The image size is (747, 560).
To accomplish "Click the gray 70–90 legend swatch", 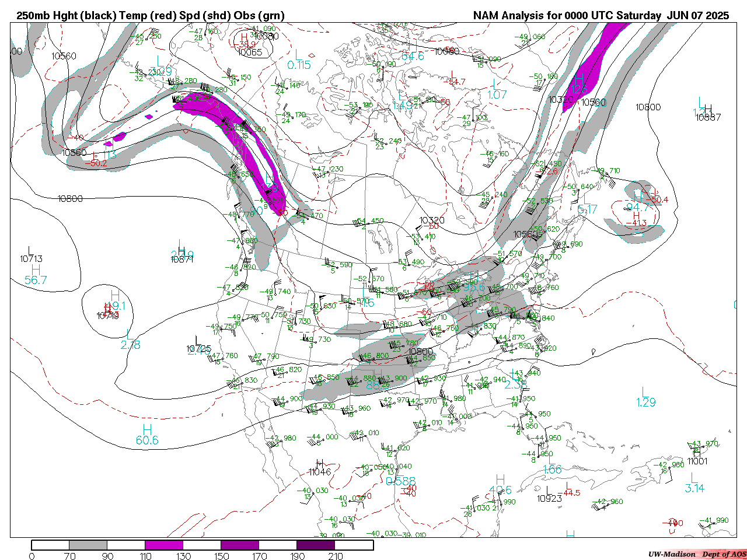I will [88, 545].
